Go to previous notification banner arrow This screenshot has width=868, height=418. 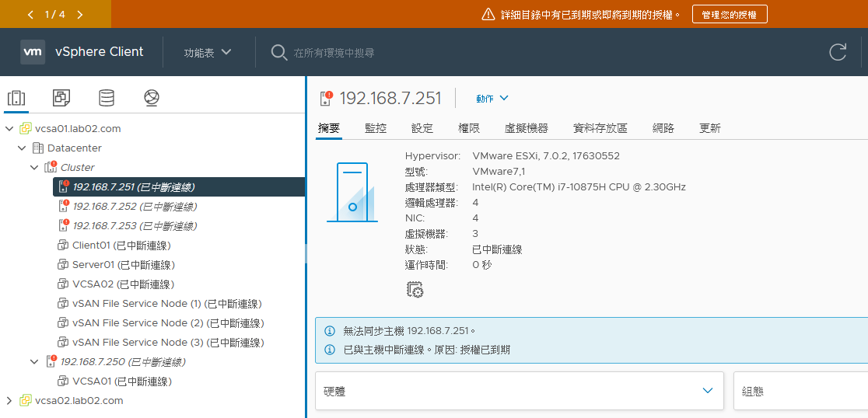click(30, 15)
